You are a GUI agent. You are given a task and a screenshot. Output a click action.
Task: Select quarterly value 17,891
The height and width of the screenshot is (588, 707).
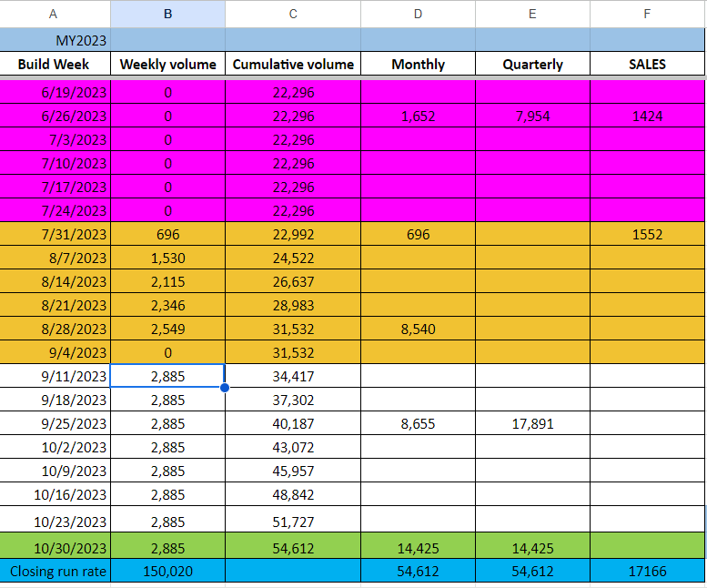pyautogui.click(x=532, y=423)
